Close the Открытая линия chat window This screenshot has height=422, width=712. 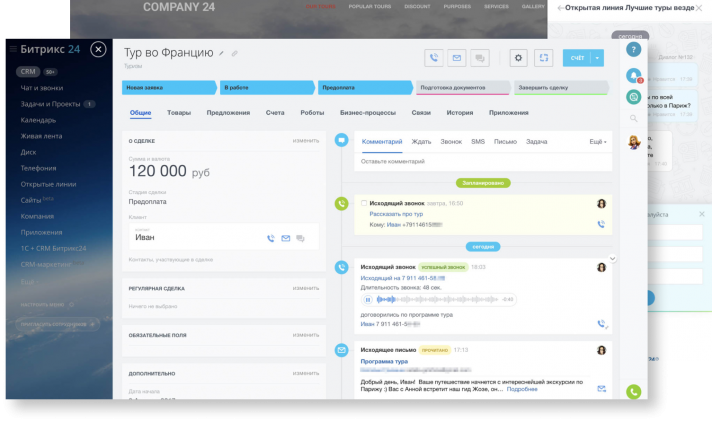tap(698, 8)
